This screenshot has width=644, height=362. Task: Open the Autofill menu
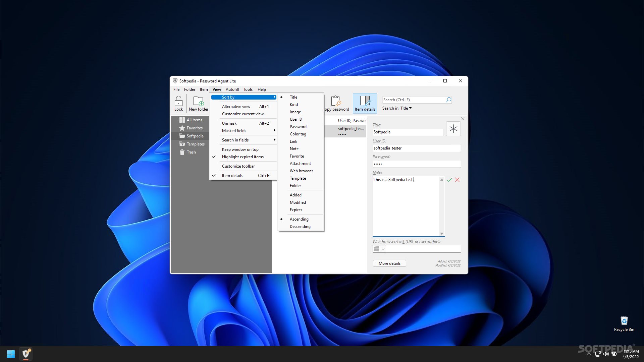[232, 89]
